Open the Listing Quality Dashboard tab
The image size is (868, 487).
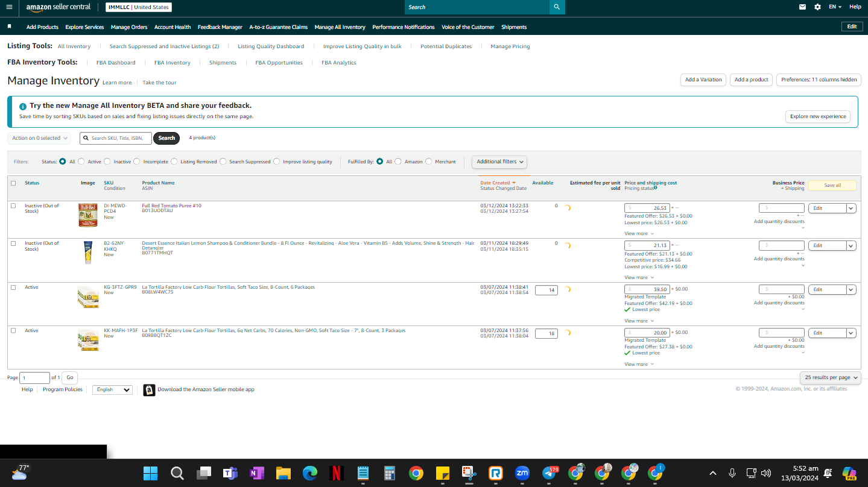tap(271, 46)
